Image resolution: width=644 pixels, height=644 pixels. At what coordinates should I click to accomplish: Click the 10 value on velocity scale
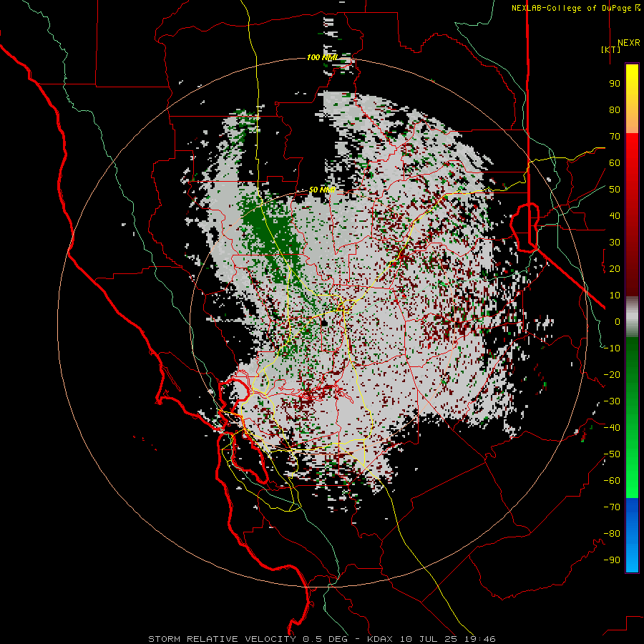pos(615,296)
